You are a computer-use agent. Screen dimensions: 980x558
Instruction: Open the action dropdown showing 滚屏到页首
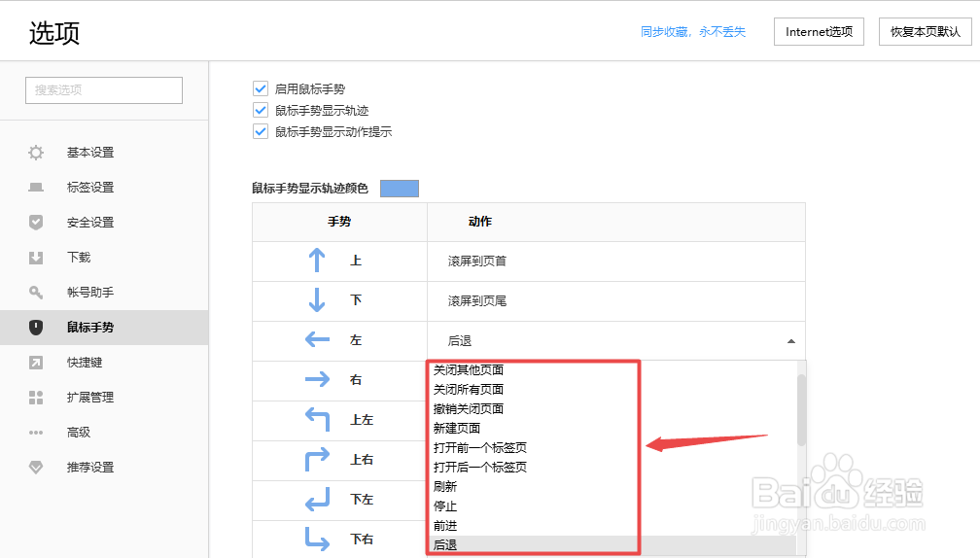pos(615,262)
